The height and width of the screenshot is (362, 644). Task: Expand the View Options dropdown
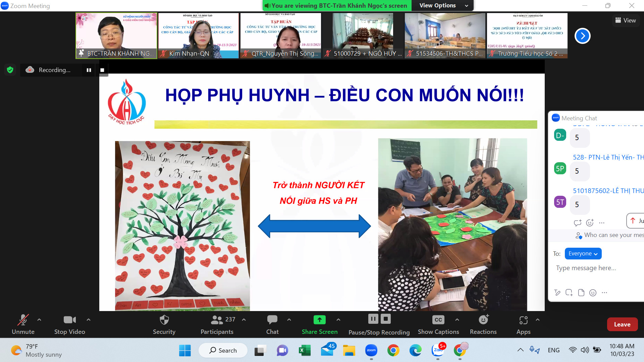(x=443, y=5)
